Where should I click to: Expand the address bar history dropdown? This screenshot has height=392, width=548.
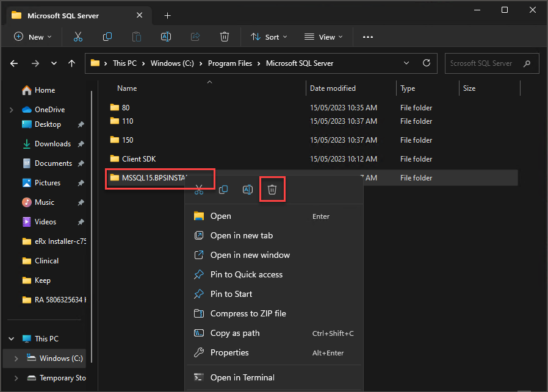(406, 63)
